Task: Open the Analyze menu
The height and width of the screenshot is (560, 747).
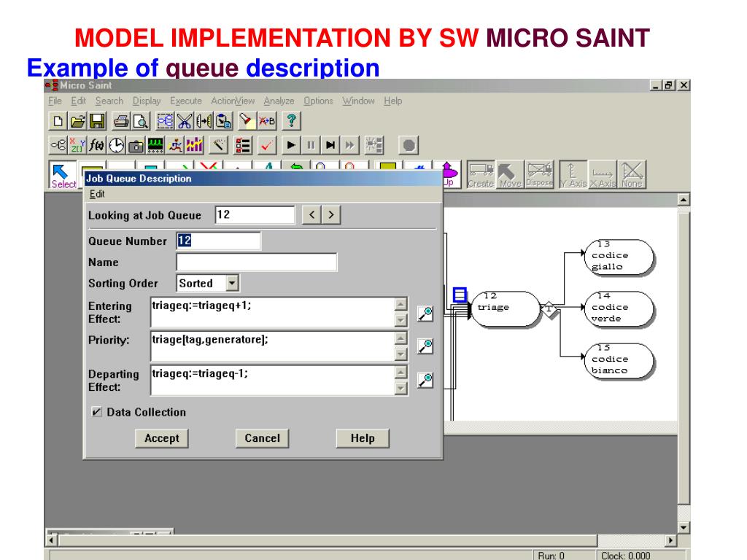Action: [x=279, y=101]
